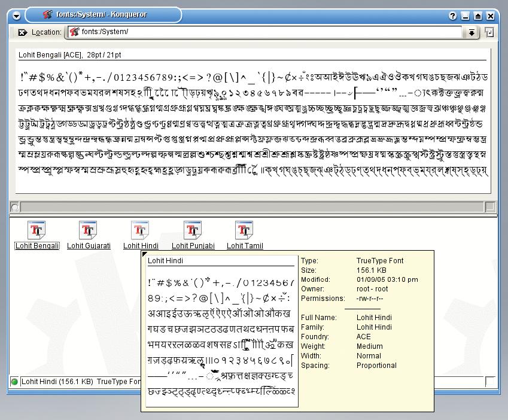The image size is (508, 420).
Task: Toggle the preview pane checkbox at right
Action: click(x=489, y=206)
